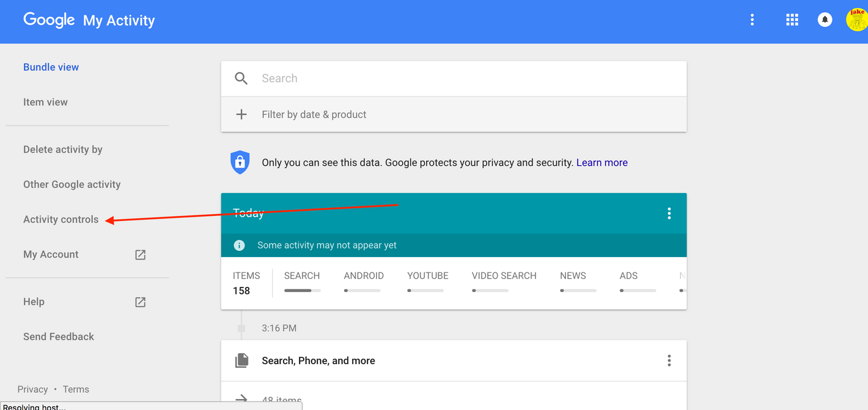Click the plus icon beside Filter
The height and width of the screenshot is (410, 868).
[241, 114]
